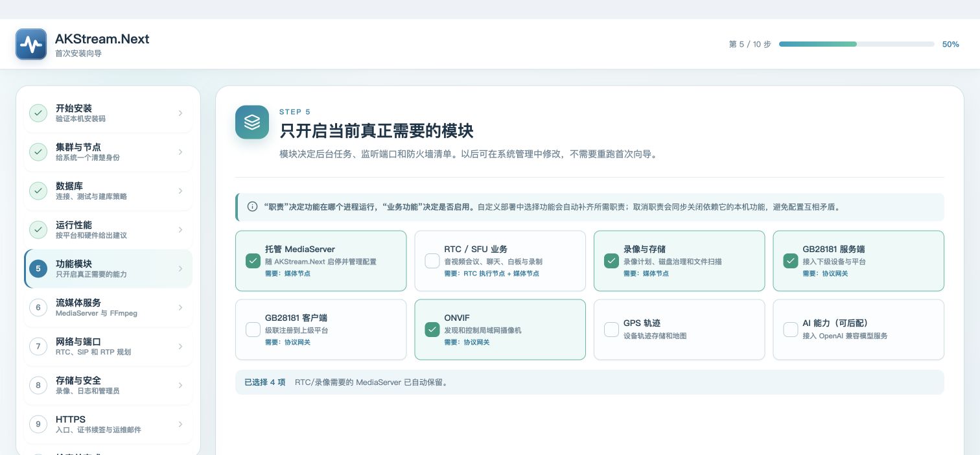Click the 50% progress percentage label

click(950, 44)
